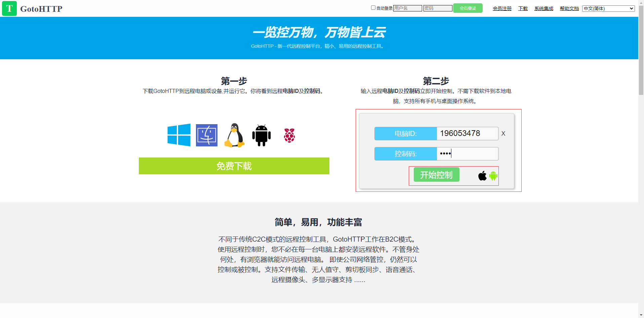644x318 pixels.
Task: Click the 电脑ID: label
Action: coord(406,134)
